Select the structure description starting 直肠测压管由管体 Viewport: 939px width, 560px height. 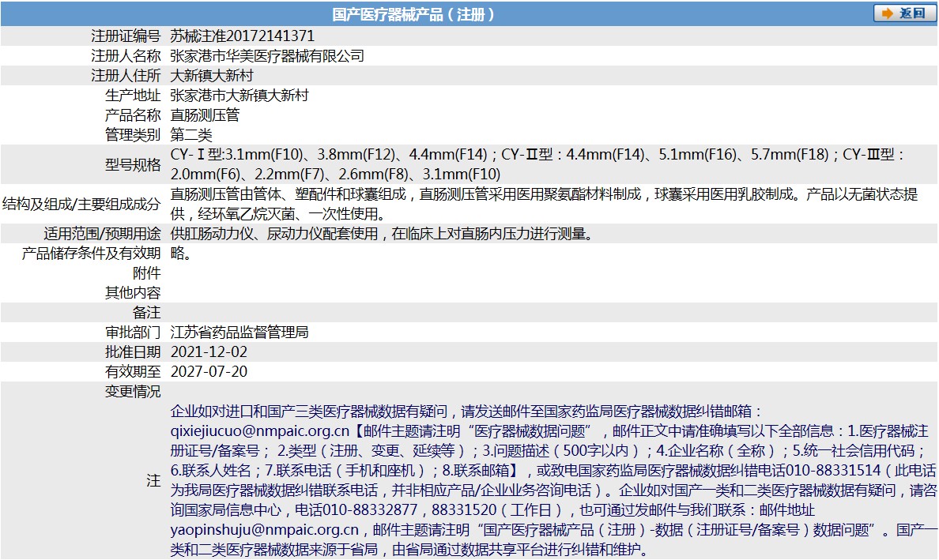point(544,204)
